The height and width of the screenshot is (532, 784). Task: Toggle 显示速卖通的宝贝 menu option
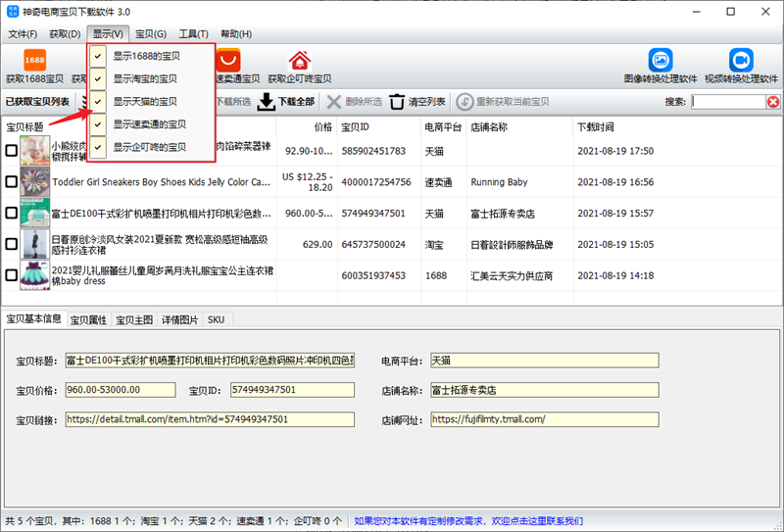(x=150, y=124)
